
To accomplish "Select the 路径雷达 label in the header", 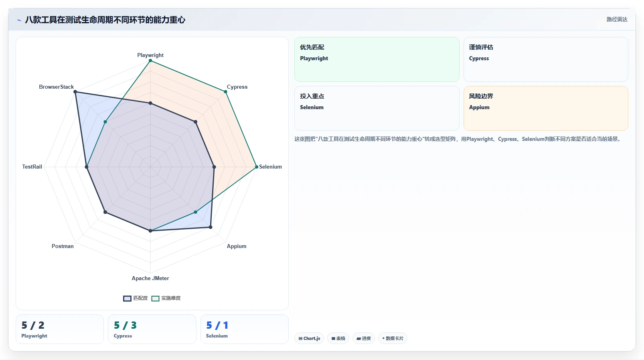I will [x=617, y=19].
